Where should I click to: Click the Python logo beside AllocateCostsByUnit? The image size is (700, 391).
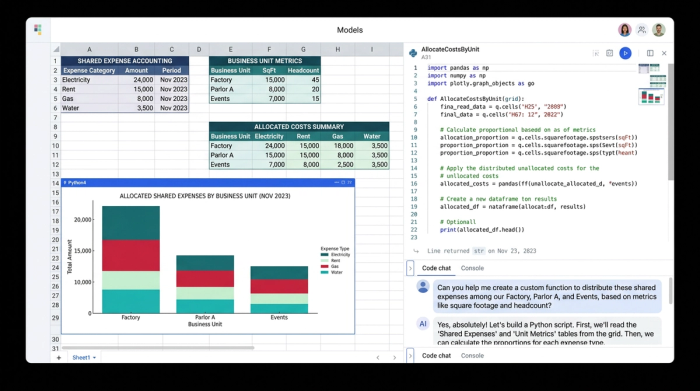(x=413, y=53)
